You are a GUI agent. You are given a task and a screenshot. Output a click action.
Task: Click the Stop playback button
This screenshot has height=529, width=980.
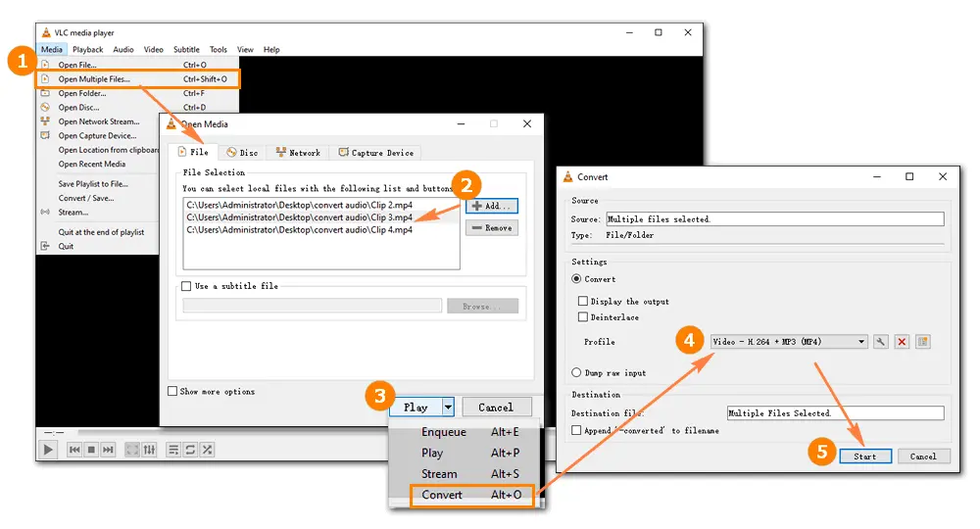click(x=91, y=450)
